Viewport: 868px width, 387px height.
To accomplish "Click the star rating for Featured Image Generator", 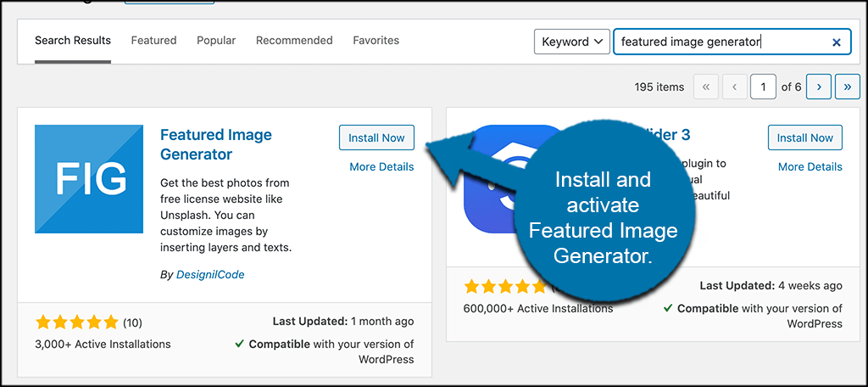I will (x=76, y=322).
